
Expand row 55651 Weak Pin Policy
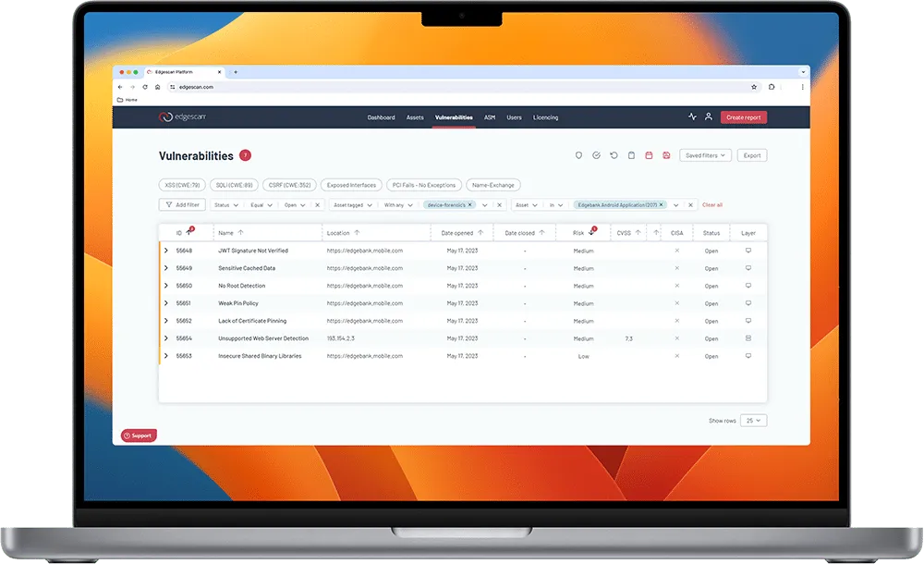click(x=166, y=303)
